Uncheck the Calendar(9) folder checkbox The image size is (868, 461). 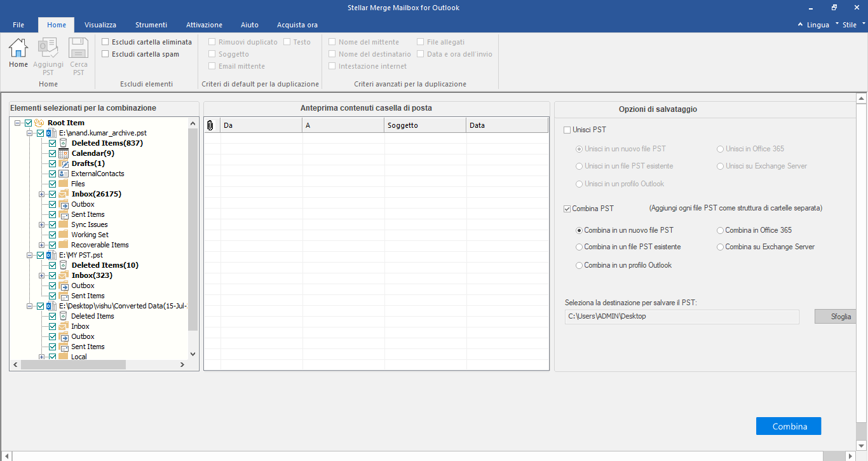[53, 153]
